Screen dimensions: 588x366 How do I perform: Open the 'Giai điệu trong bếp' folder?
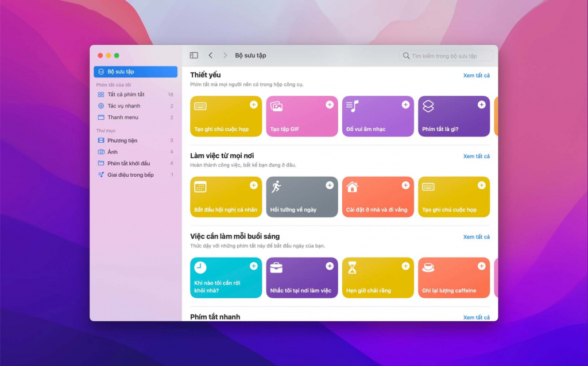point(136,174)
